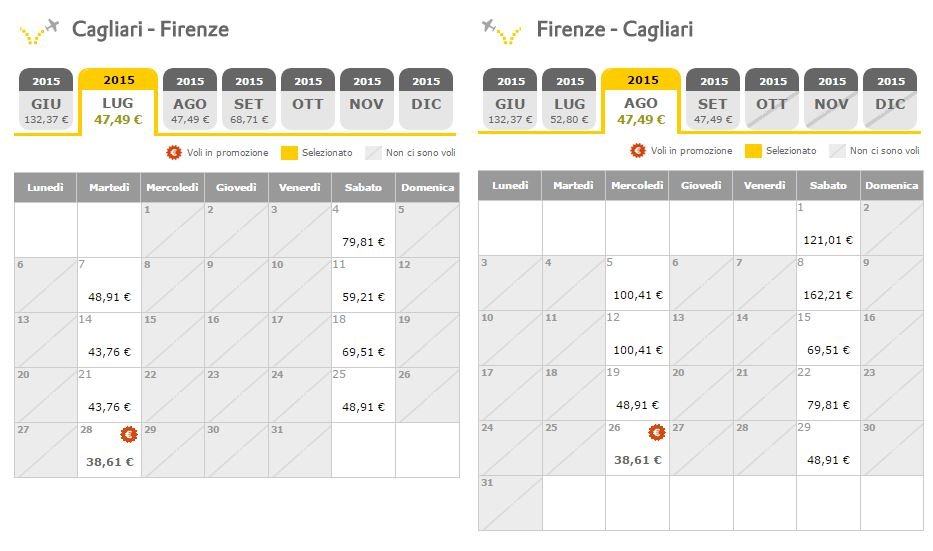The height and width of the screenshot is (551, 933).
Task: Click the Cagliari - Firenze departing plane icon
Action: (x=39, y=32)
